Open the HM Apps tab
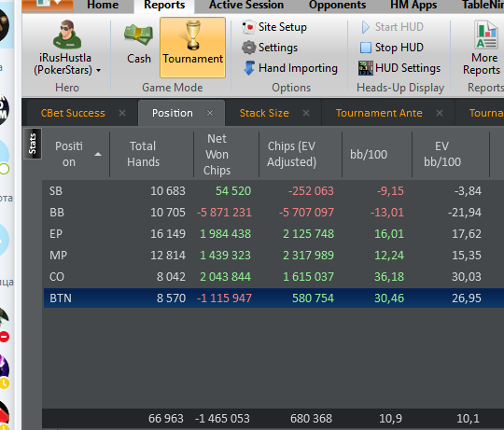 pos(413,5)
